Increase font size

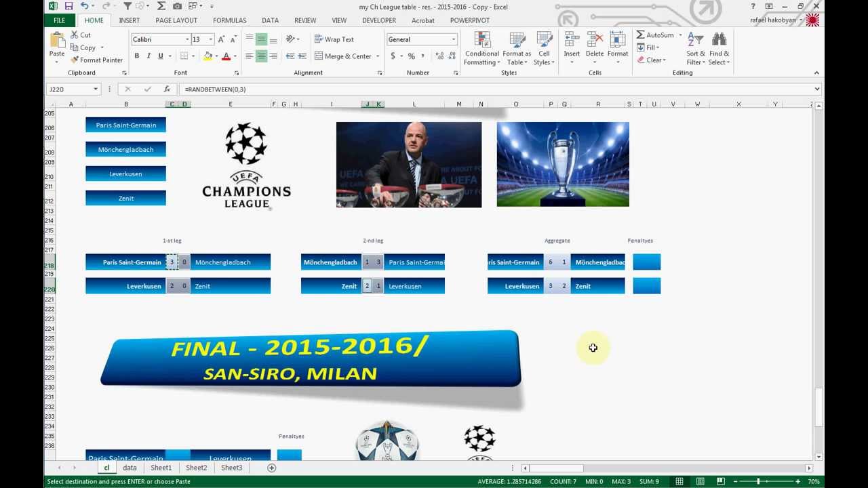tap(222, 39)
